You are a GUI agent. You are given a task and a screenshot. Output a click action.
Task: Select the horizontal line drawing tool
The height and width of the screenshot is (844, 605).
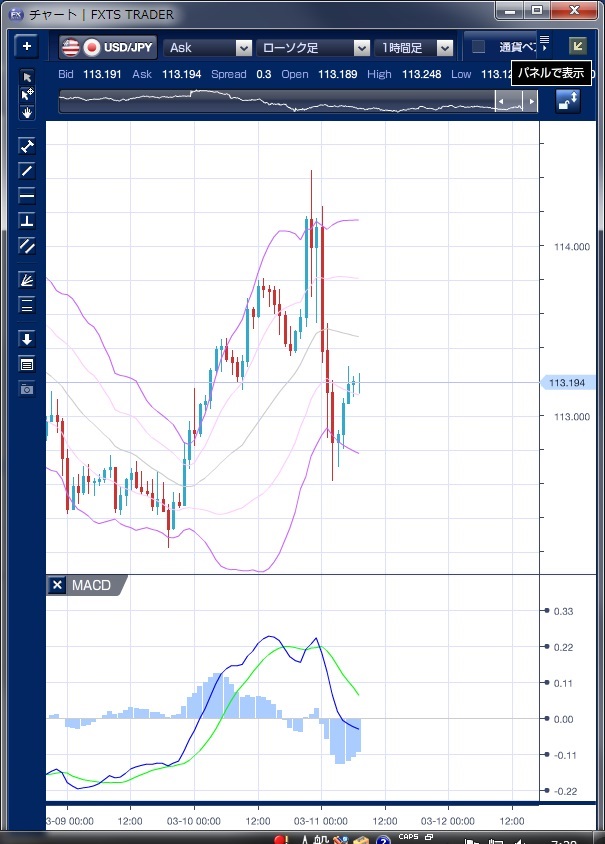(x=27, y=195)
